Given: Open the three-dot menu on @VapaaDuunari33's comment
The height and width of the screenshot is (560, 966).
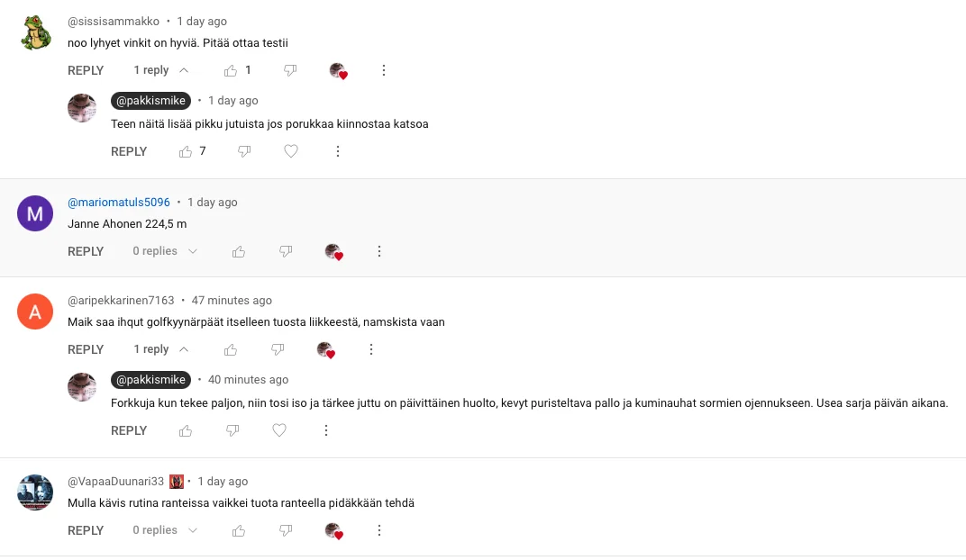Looking at the screenshot, I should pyautogui.click(x=378, y=530).
